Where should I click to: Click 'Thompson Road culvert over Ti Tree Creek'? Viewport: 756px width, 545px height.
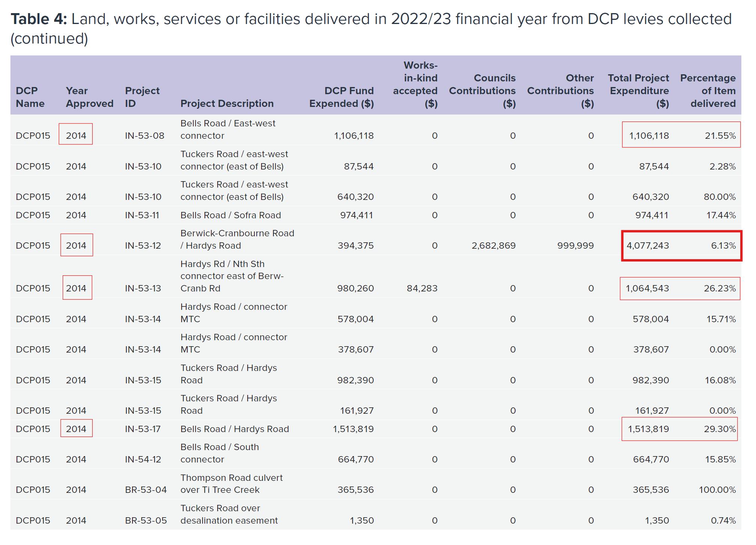click(231, 484)
